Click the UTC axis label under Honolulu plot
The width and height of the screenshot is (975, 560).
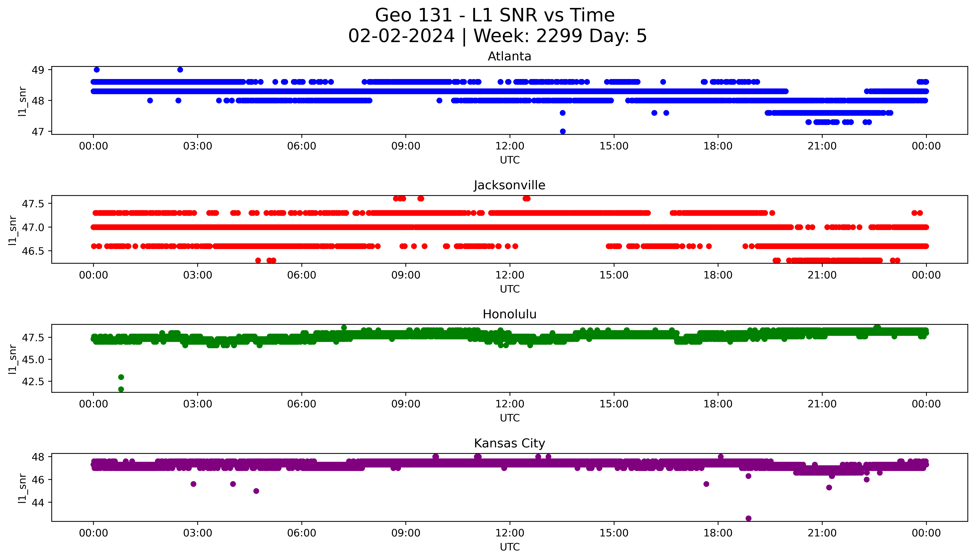coord(510,418)
